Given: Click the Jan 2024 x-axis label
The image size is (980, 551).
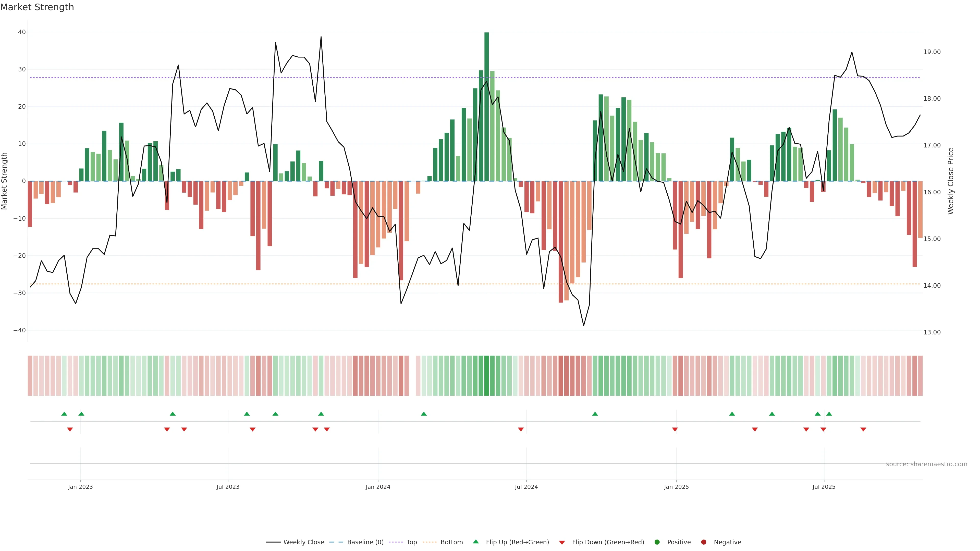Looking at the screenshot, I should tap(378, 487).
